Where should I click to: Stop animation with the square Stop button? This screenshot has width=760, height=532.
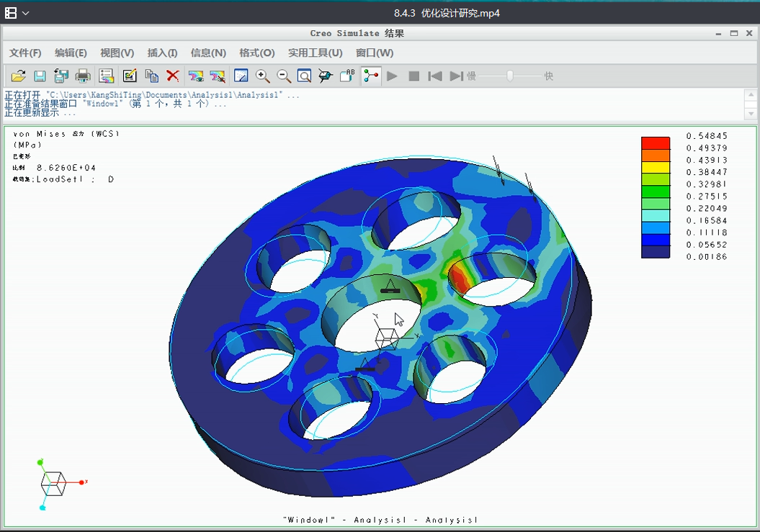[x=414, y=76]
